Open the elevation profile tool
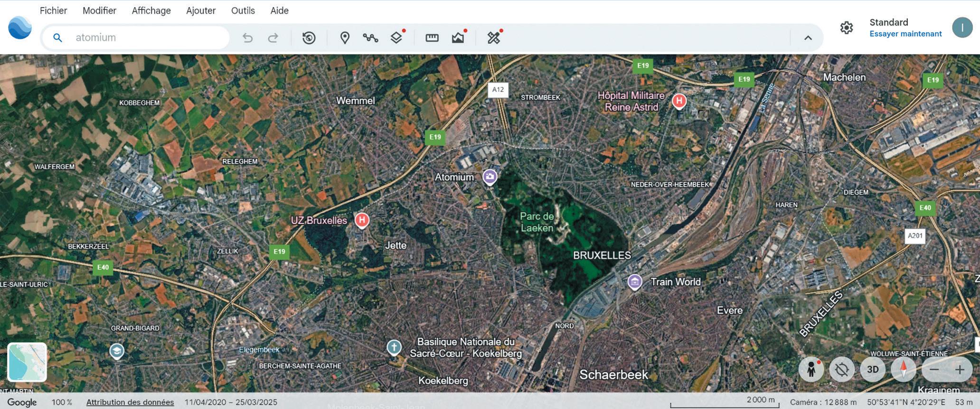The height and width of the screenshot is (409, 980). [x=458, y=37]
